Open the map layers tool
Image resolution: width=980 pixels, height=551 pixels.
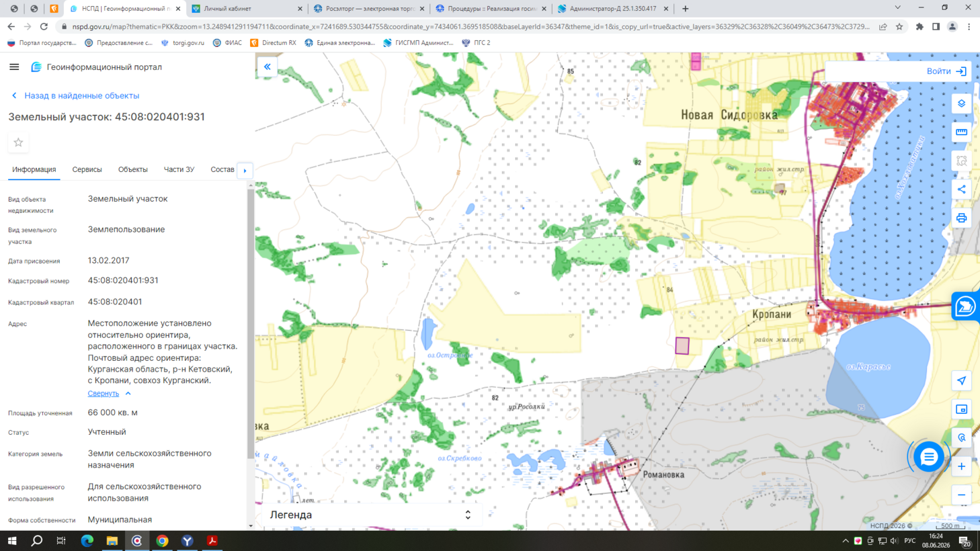coord(962,103)
